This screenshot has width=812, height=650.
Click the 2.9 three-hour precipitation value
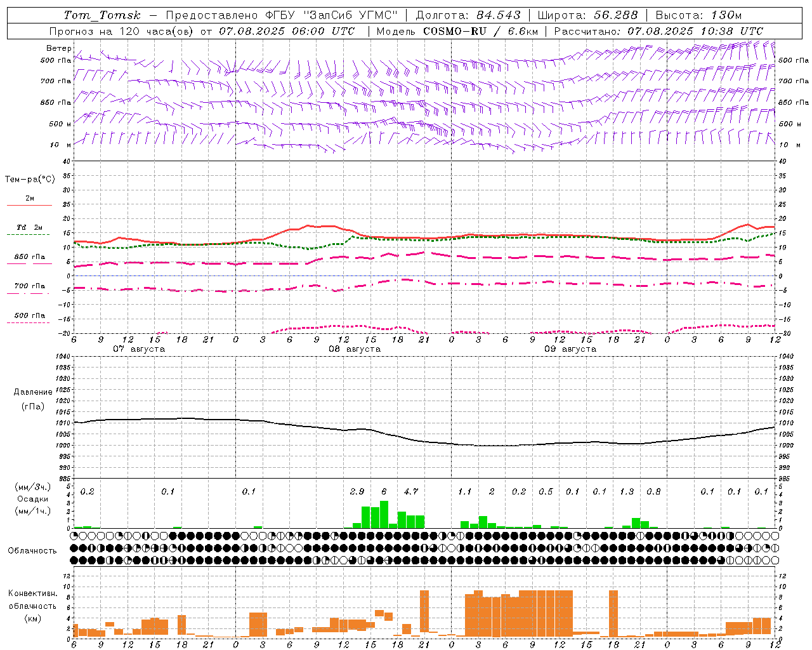(357, 491)
